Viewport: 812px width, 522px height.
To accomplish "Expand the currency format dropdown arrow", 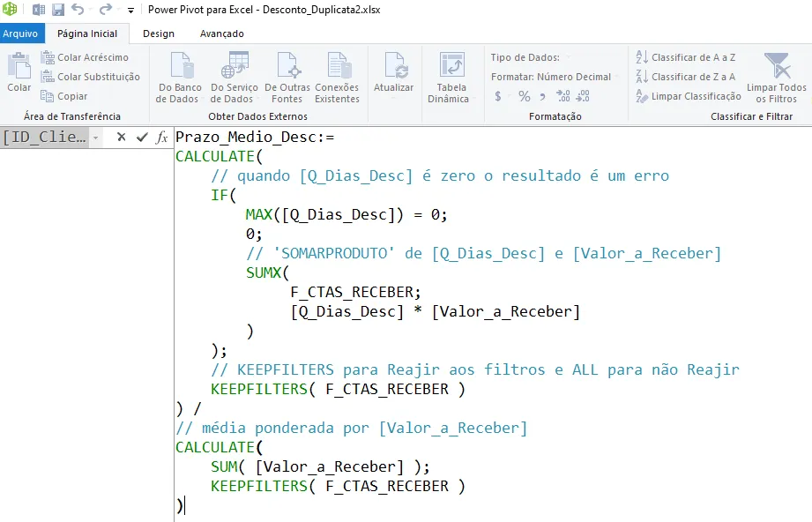I will (x=510, y=96).
